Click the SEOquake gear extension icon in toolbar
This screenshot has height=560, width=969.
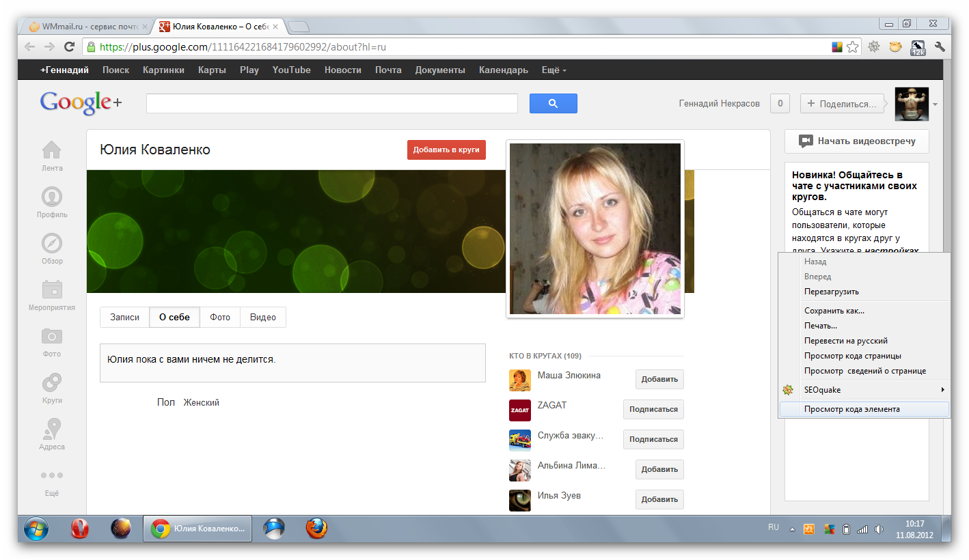(873, 47)
